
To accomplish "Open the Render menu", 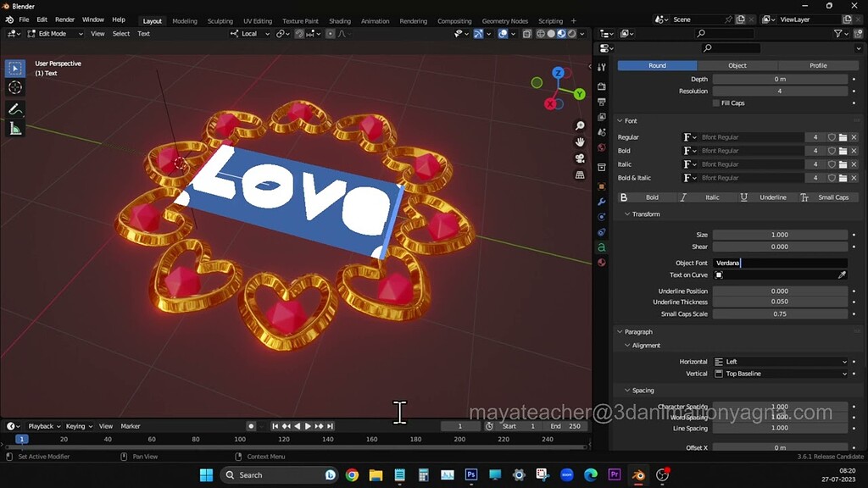I will pyautogui.click(x=64, y=19).
